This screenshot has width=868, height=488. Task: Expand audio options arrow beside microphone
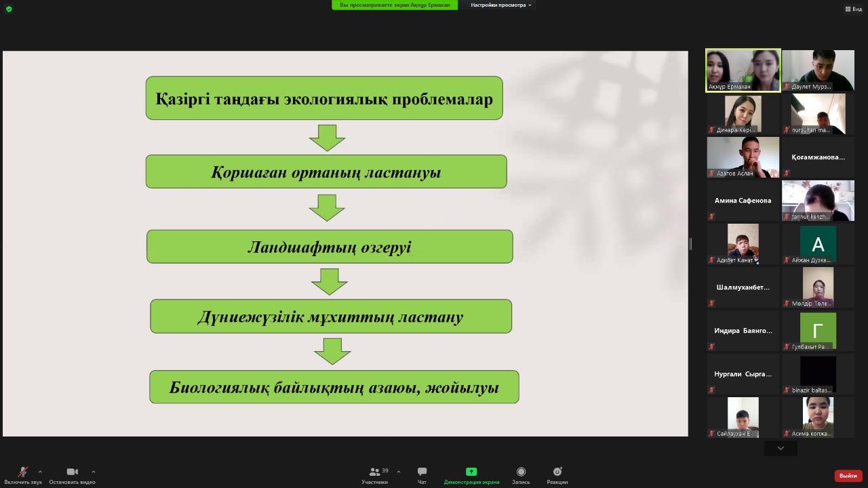pos(40,472)
